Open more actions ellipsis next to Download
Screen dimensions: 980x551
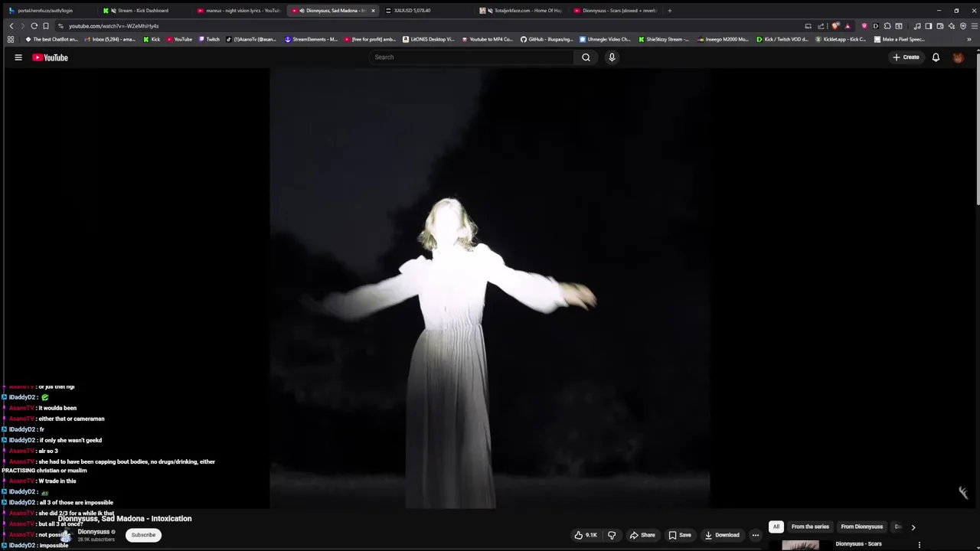pyautogui.click(x=755, y=535)
